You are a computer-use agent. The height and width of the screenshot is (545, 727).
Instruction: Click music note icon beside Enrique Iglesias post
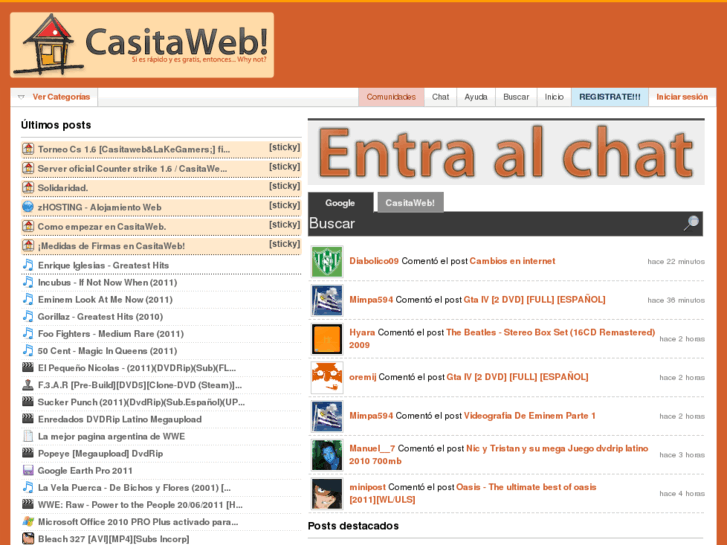tap(28, 265)
